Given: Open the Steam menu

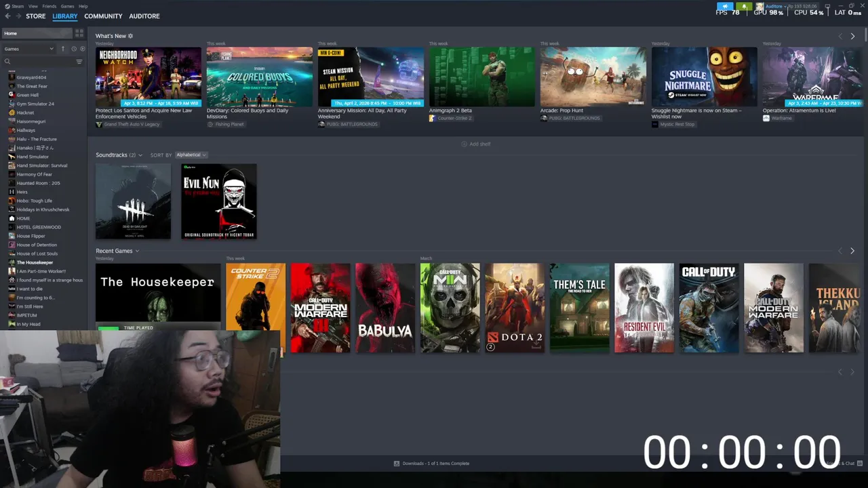Looking at the screenshot, I should [x=18, y=6].
